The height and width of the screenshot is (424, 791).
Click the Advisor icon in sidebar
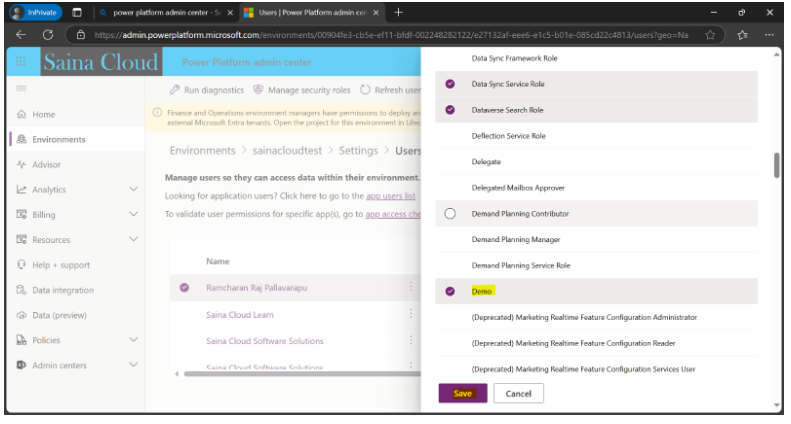(21, 165)
